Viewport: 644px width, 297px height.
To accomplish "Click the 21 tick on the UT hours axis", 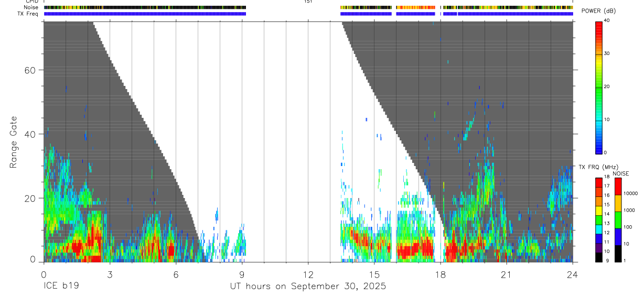I will tap(506, 274).
